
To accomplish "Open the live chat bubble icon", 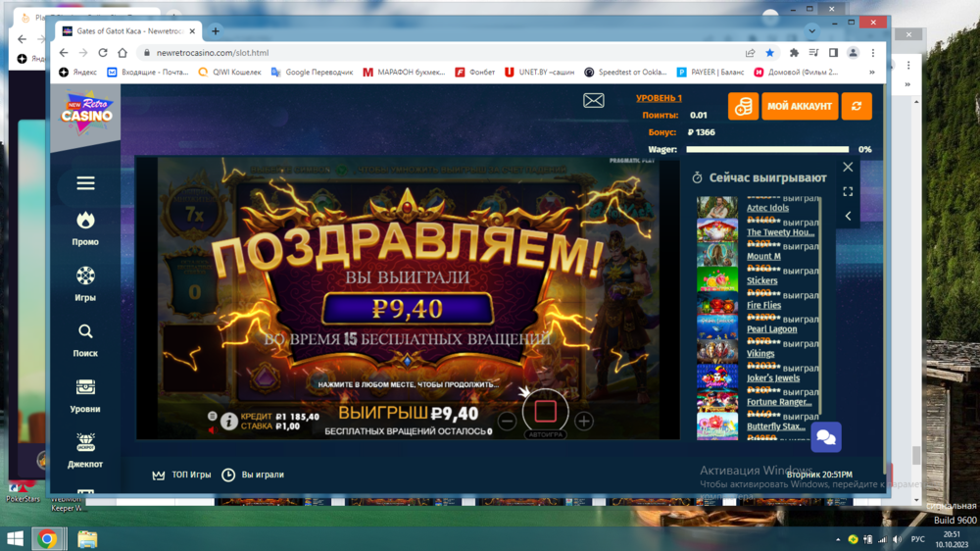I will pos(825,437).
